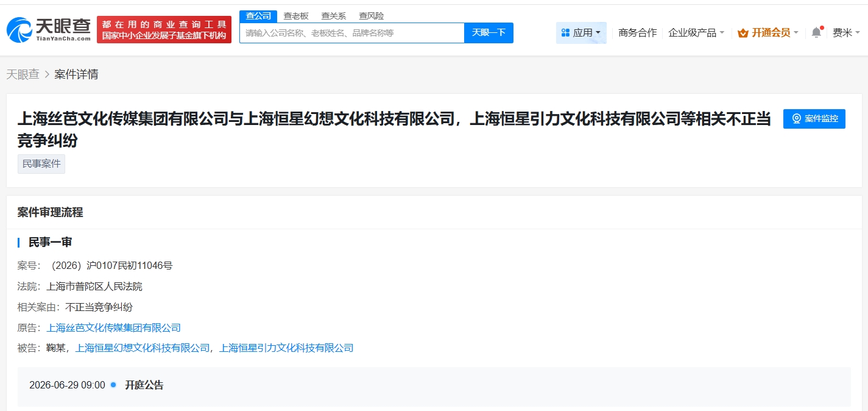Click case number (2026)沪0107民初11046号

tap(110, 265)
